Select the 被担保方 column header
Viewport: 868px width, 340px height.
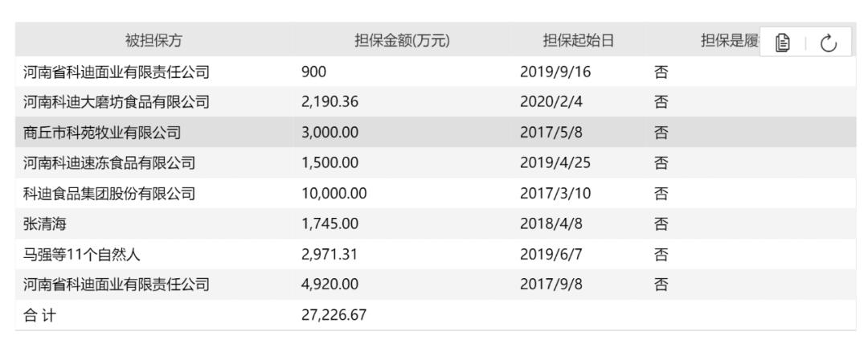tap(154, 40)
